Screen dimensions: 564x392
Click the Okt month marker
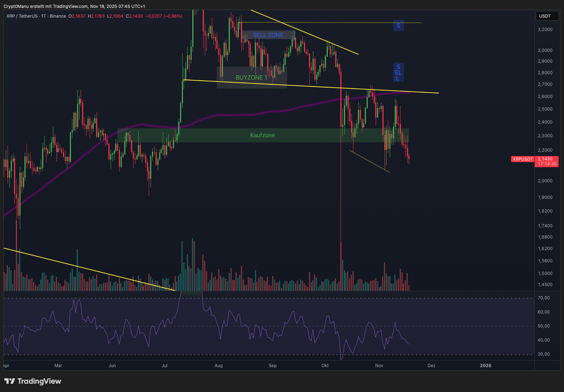pos(325,365)
